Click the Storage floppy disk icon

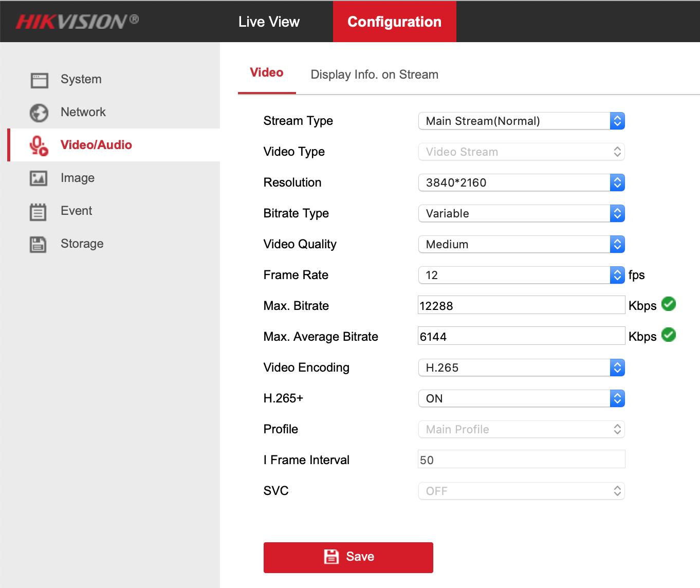point(38,244)
